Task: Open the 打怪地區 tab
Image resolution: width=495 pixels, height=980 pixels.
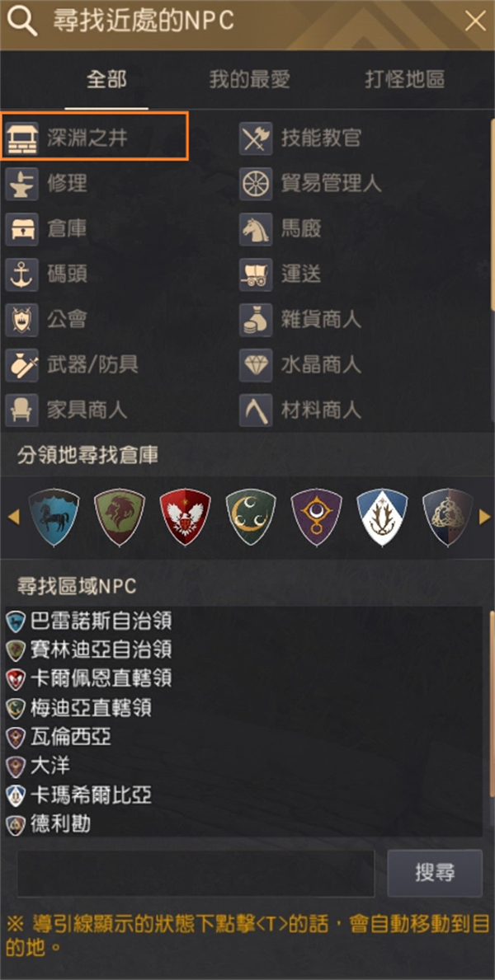Action: click(x=405, y=79)
